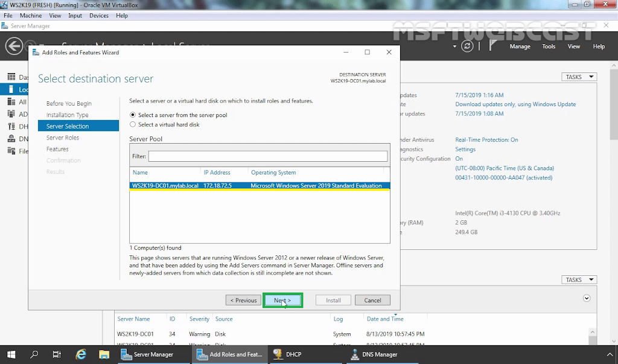This screenshot has width=618, height=364.
Task: Go to 'Server Roles' wizard step
Action: point(63,138)
